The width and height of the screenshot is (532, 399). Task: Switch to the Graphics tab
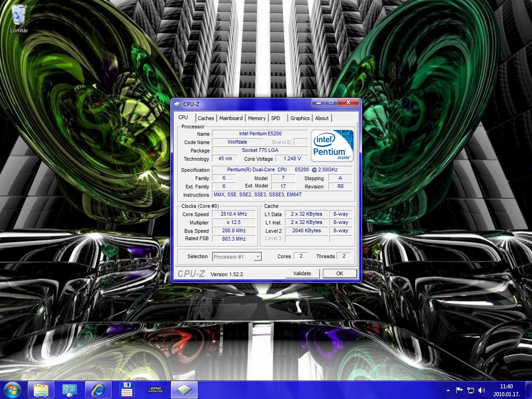300,118
